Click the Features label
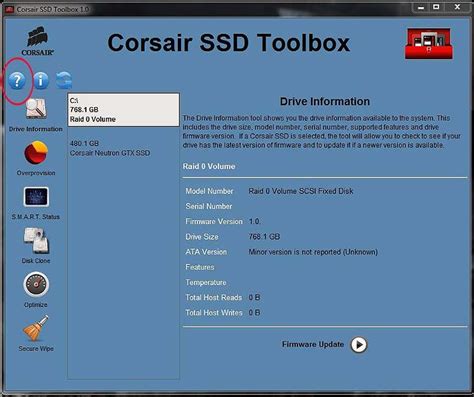 [x=200, y=267]
